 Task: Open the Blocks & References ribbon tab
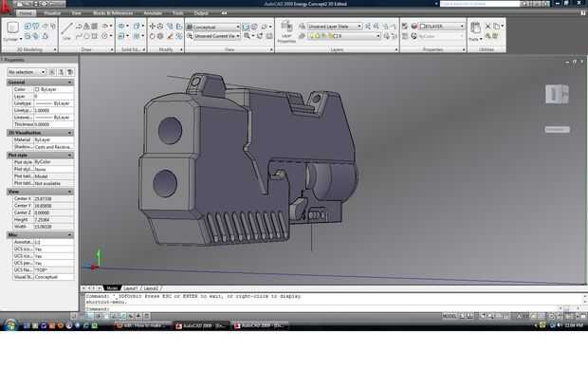pos(113,13)
